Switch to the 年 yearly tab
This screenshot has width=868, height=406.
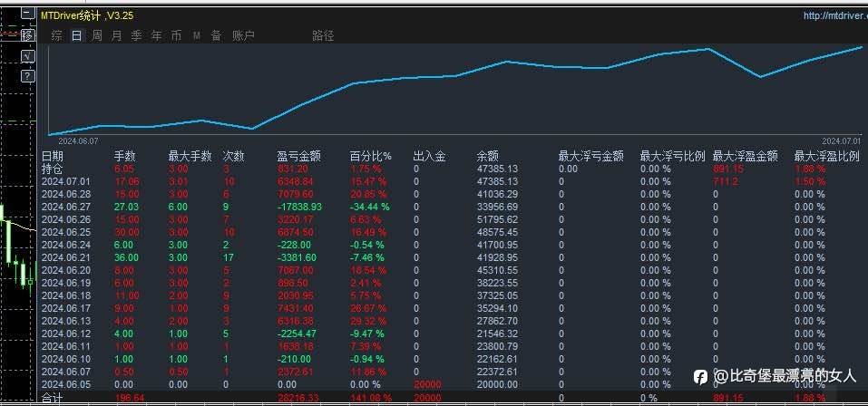[157, 36]
